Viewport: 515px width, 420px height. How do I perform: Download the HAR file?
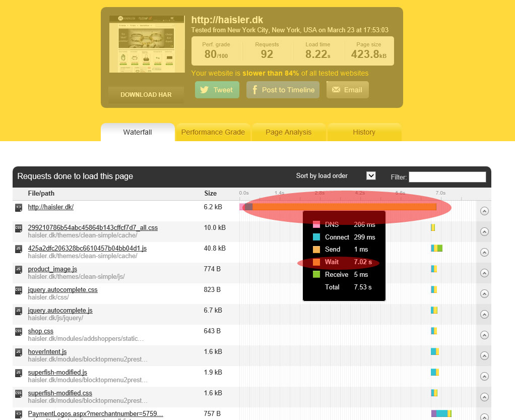coord(146,95)
